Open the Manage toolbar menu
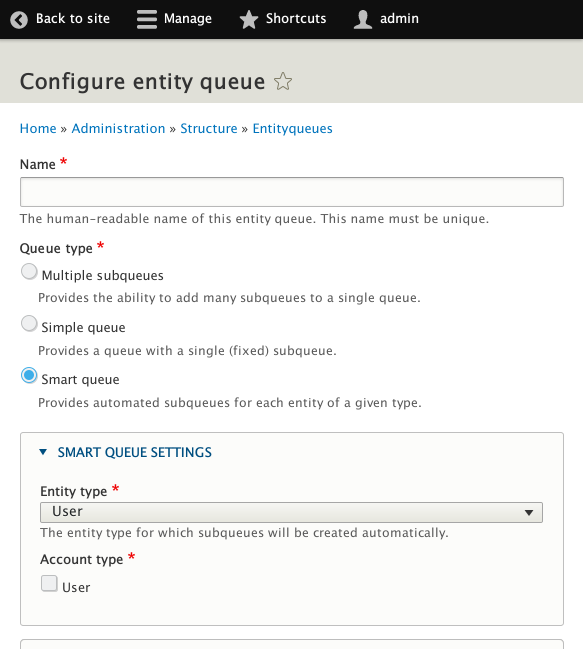Viewport: 583px width, 649px height. point(174,19)
